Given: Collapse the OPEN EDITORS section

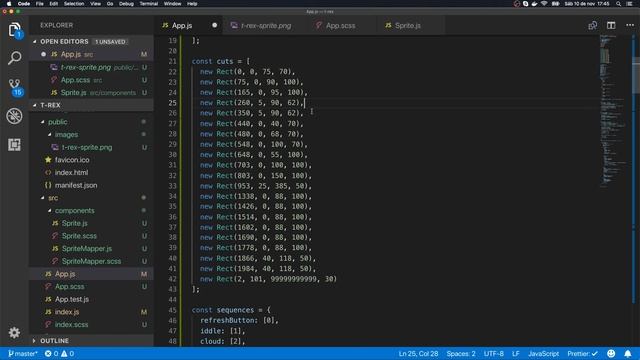Looking at the screenshot, I should 35,42.
